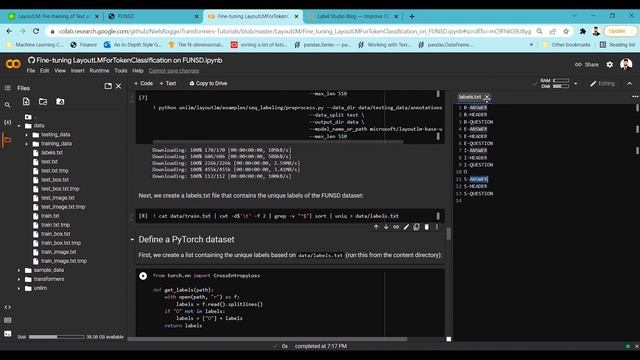Viewport: 640px width, 360px height.
Task: Open the Reading list
Action: click(x=617, y=44)
